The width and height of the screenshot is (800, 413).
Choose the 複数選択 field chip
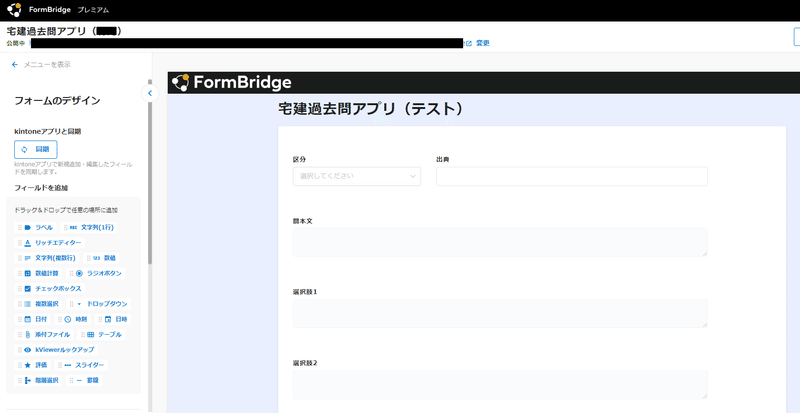[x=38, y=304]
